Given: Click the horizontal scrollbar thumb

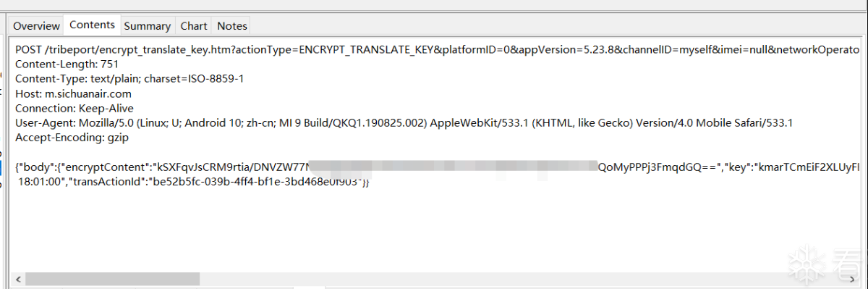Looking at the screenshot, I should coord(112,278).
